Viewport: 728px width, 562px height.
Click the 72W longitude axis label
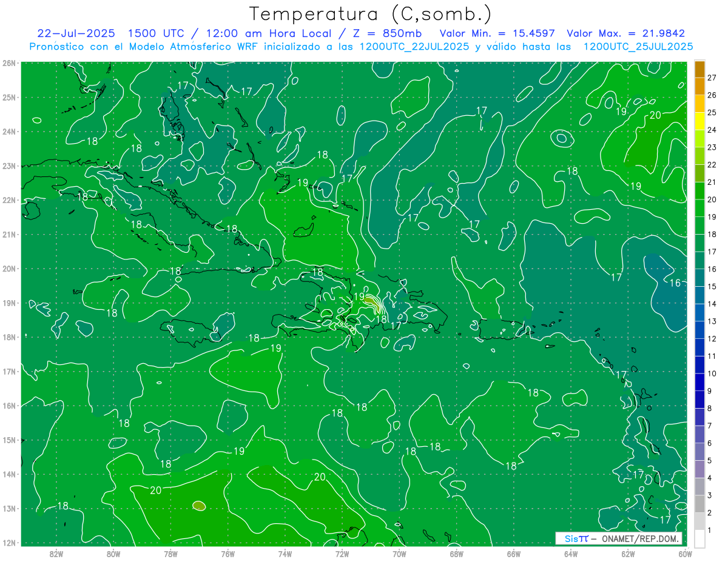342,554
